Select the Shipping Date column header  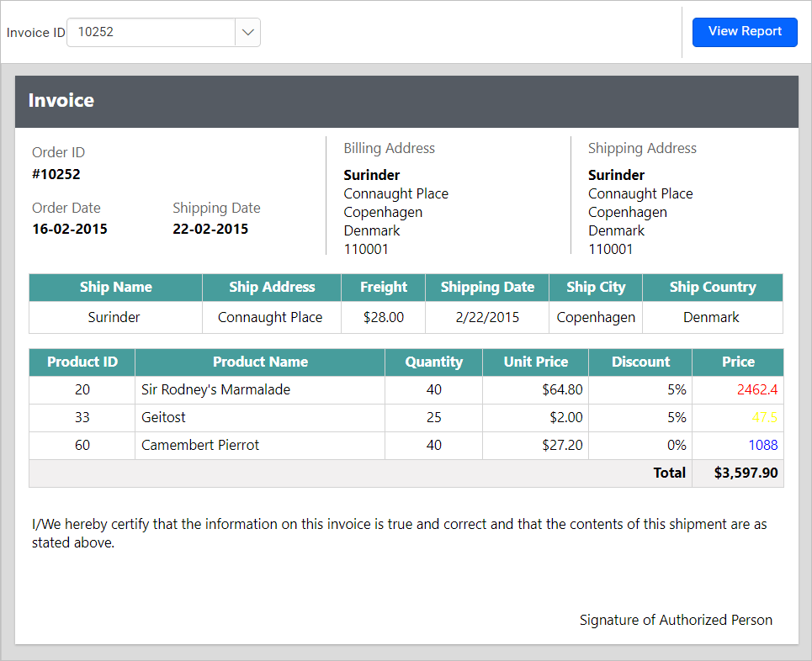click(x=486, y=287)
